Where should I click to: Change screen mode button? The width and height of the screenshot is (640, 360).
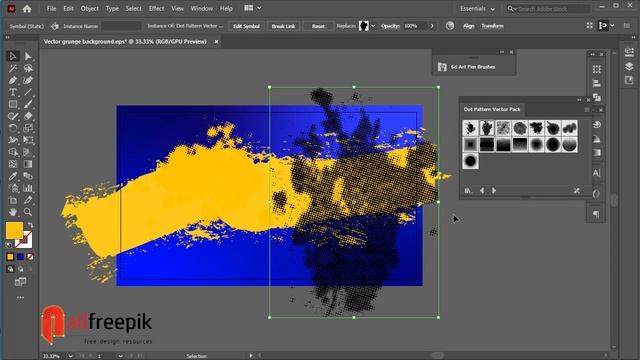20,282
